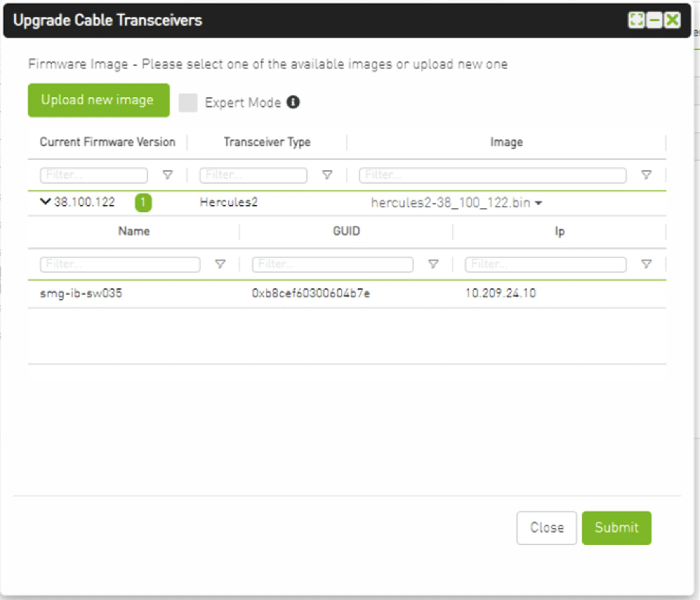Screen dimensions: 700x600
Task: Enable the Expert Mode checkbox
Action: point(188,103)
